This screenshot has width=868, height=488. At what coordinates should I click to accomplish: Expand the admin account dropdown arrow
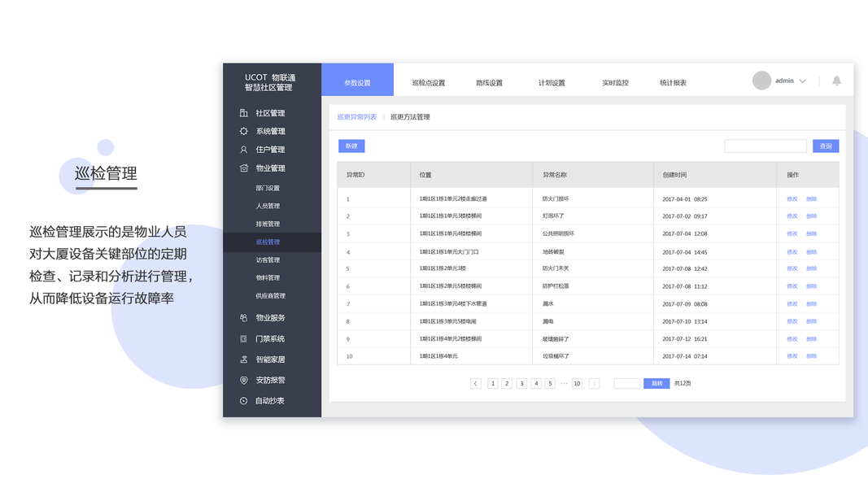coord(803,81)
